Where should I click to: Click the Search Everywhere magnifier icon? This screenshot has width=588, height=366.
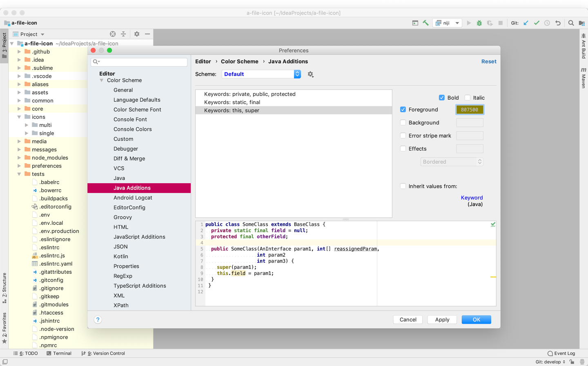[x=571, y=23]
